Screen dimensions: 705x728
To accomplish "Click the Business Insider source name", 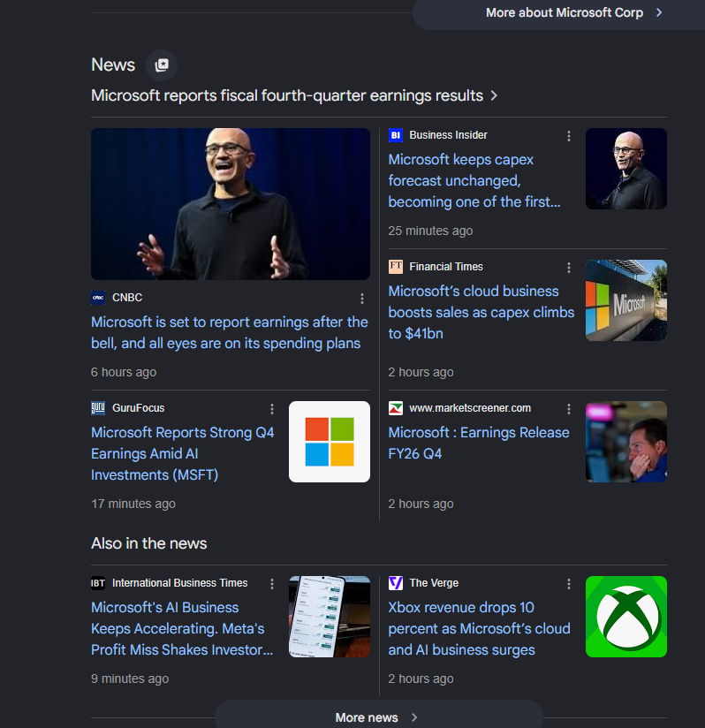I will 448,135.
